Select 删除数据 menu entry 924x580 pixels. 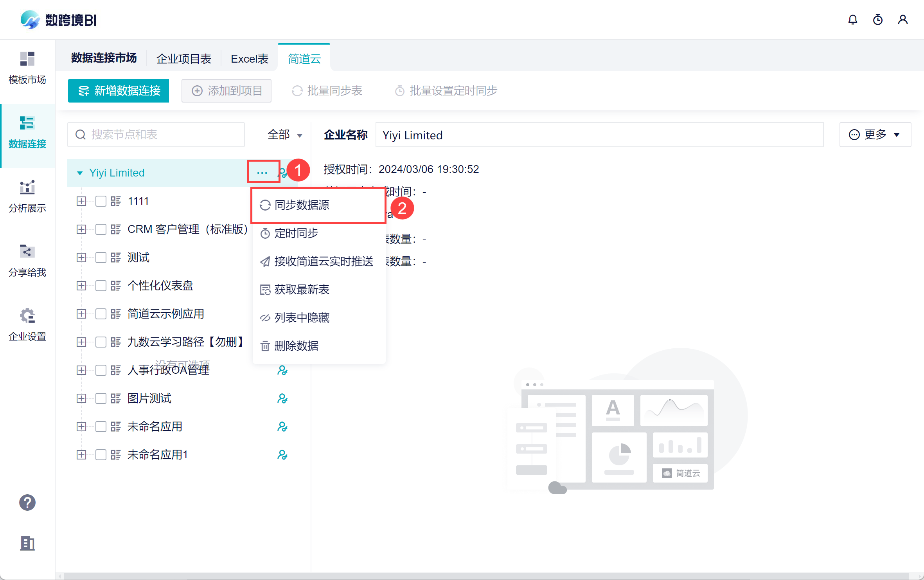pyautogui.click(x=296, y=346)
